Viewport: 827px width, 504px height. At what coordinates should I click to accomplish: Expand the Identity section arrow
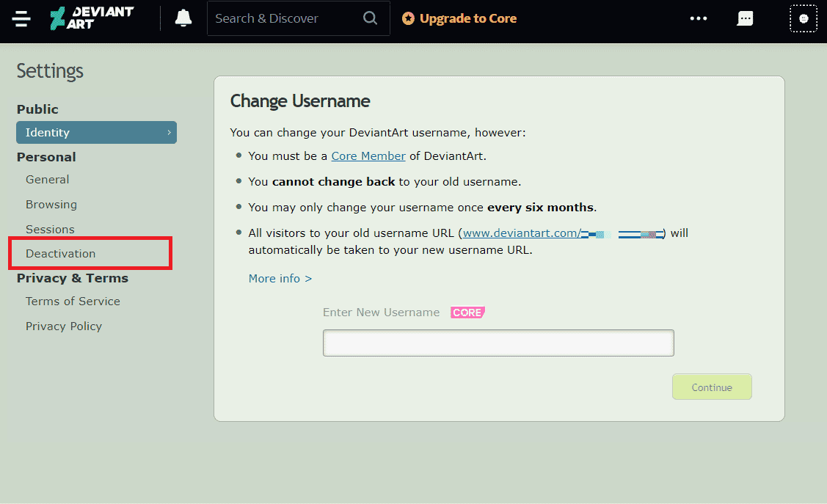[169, 133]
